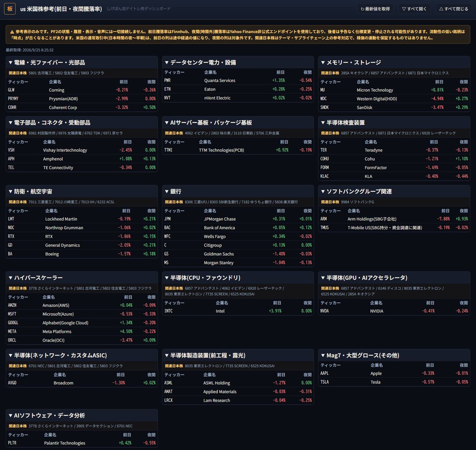Select the GLW ticker cell
This screenshot has height=450, width=476.
point(11,90)
